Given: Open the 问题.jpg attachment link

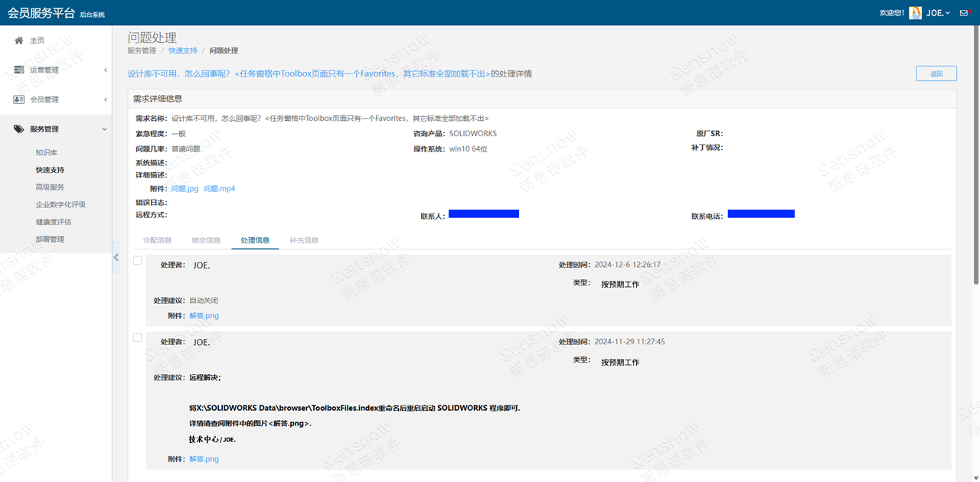Looking at the screenshot, I should point(185,189).
